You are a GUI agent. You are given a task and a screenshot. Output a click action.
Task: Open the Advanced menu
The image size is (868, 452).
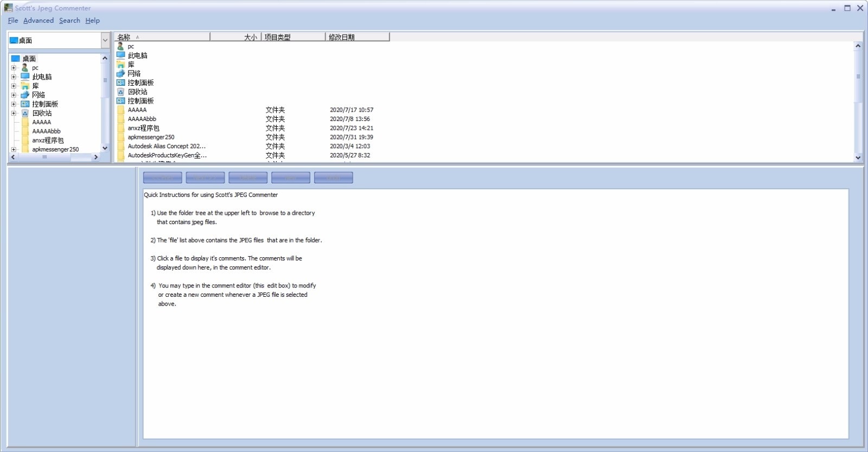pos(39,21)
